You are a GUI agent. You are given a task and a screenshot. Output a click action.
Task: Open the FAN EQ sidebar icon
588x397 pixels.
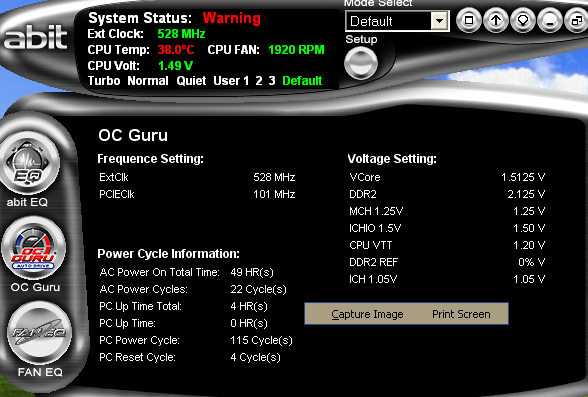[39, 333]
